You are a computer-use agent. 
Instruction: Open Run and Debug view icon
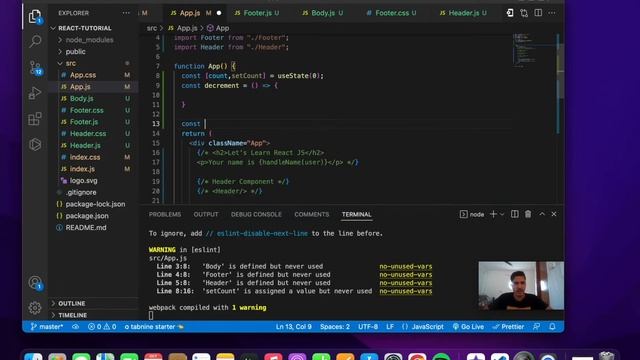pyautogui.click(x=35, y=93)
